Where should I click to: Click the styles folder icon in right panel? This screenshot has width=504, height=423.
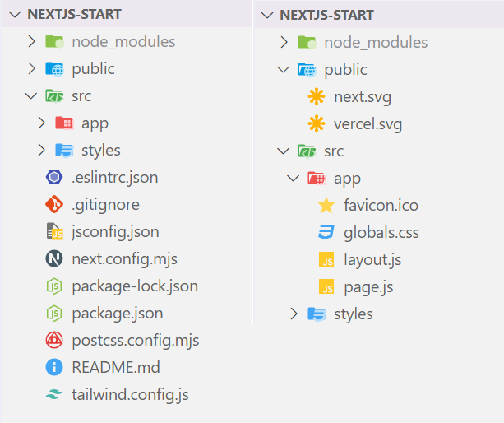tap(317, 314)
